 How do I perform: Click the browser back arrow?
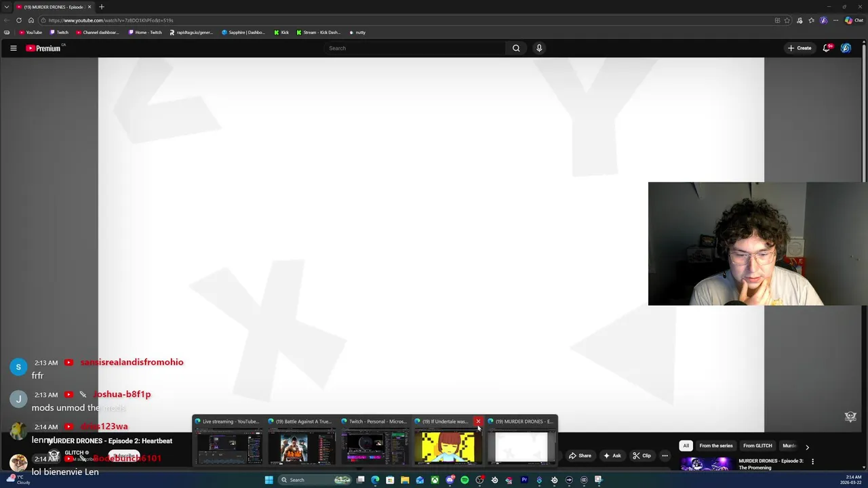(x=7, y=20)
